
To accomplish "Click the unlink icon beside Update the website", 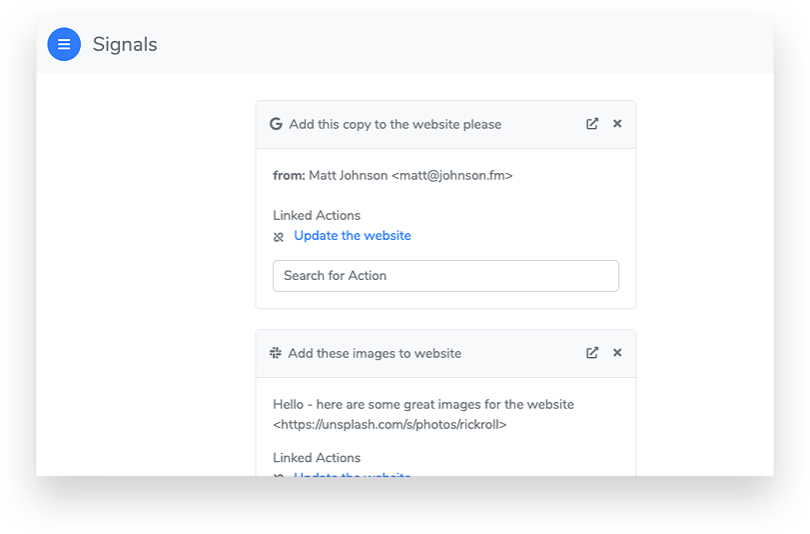I will pyautogui.click(x=278, y=237).
